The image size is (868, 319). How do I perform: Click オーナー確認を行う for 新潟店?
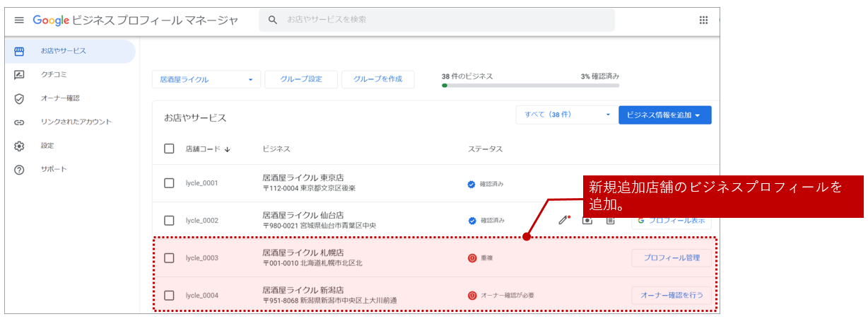[671, 296]
